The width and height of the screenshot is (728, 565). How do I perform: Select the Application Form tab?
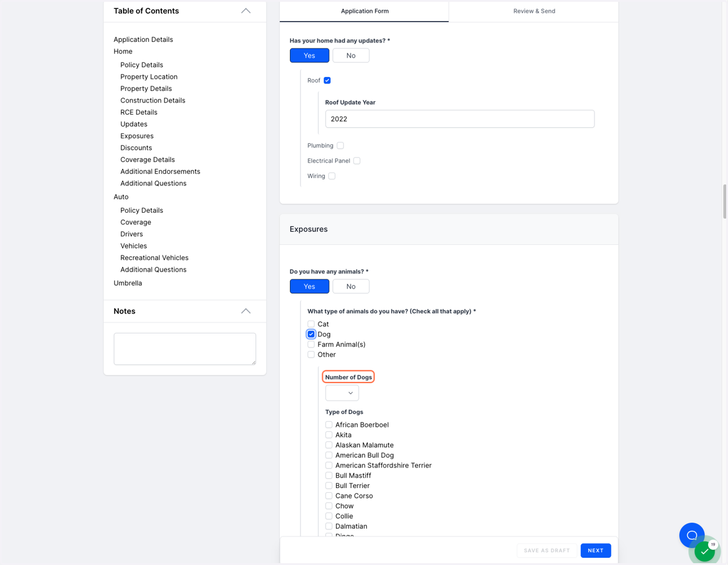pyautogui.click(x=365, y=11)
